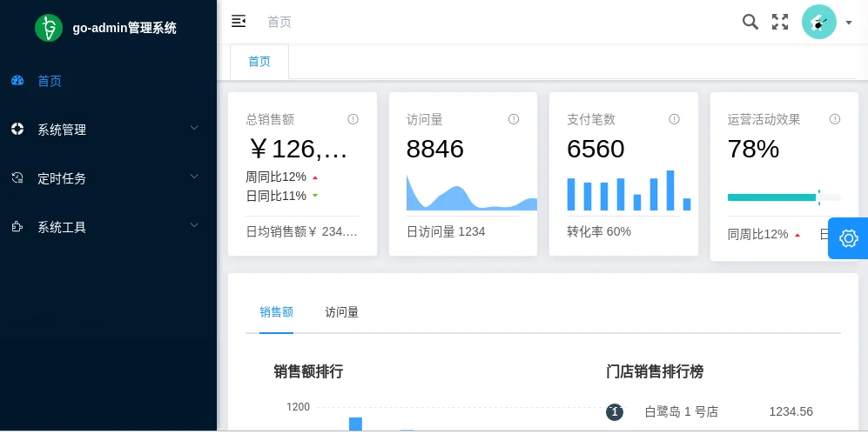The width and height of the screenshot is (868, 434).
Task: Click the 6560 payment count
Action: (595, 149)
